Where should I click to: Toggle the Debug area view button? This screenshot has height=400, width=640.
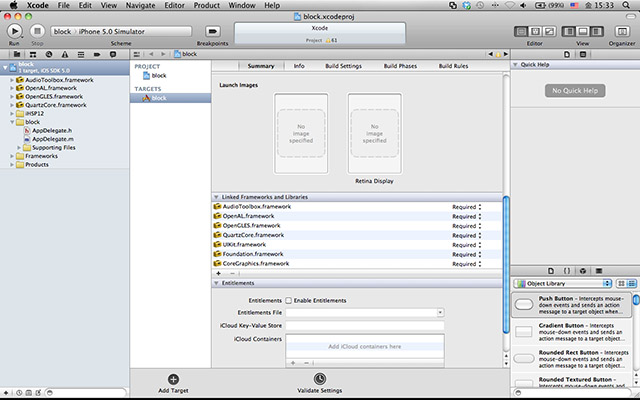click(582, 31)
